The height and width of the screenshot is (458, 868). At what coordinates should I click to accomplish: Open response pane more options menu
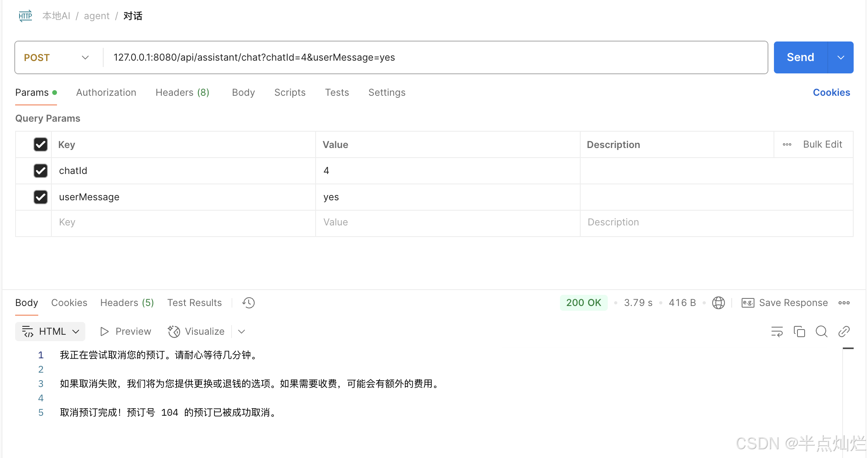(x=844, y=303)
